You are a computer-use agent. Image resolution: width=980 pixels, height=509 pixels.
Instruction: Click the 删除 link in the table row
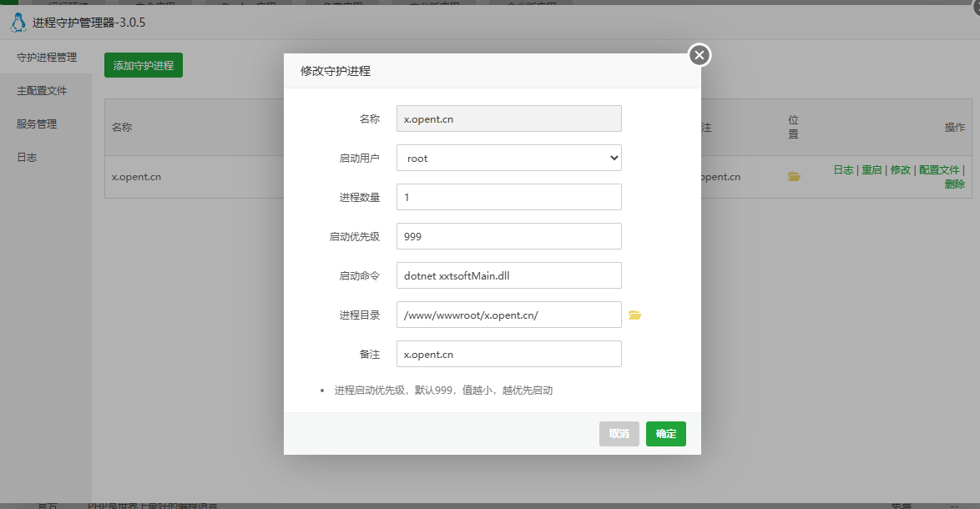coord(954,184)
